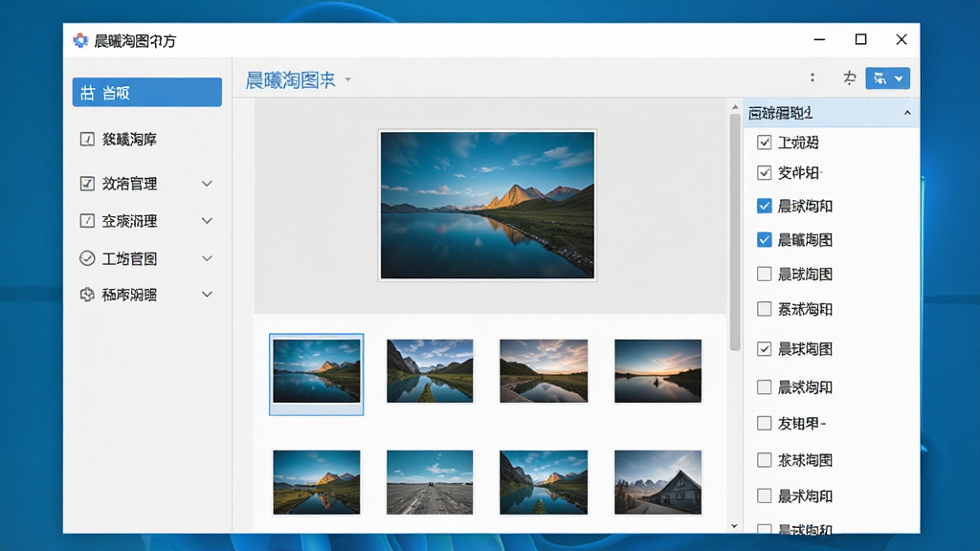The height and width of the screenshot is (551, 980).
Task: Uncheck the second checkbox under the topmost one
Action: pyautogui.click(x=764, y=172)
